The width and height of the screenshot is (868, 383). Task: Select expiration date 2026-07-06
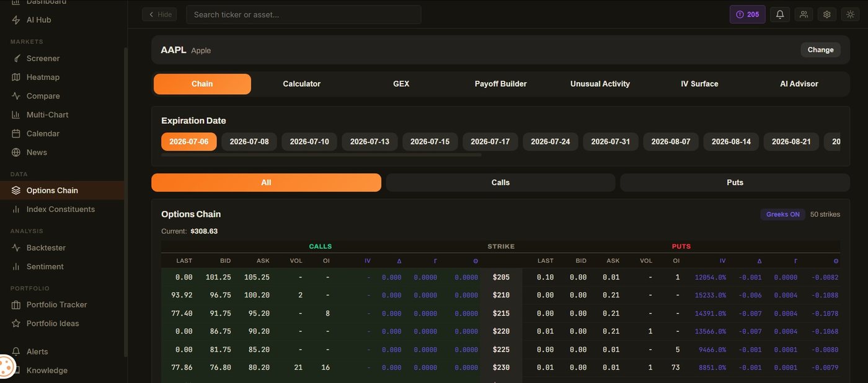click(x=189, y=141)
